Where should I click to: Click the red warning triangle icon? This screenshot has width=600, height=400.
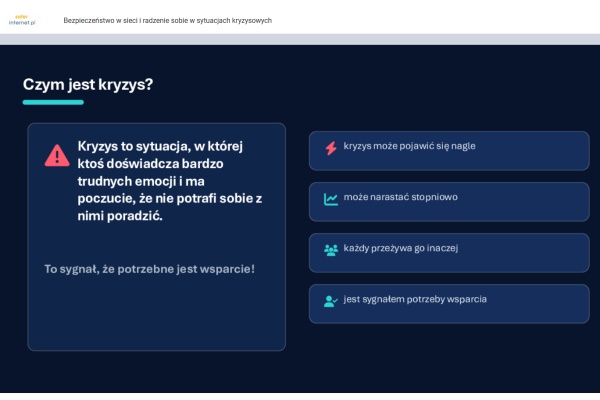click(57, 154)
